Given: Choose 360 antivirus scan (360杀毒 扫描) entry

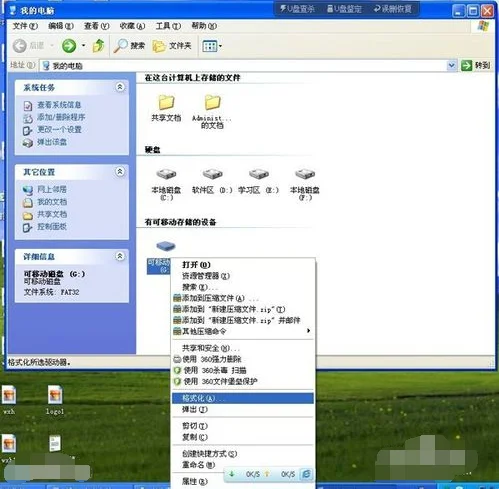Looking at the screenshot, I should tap(243, 370).
